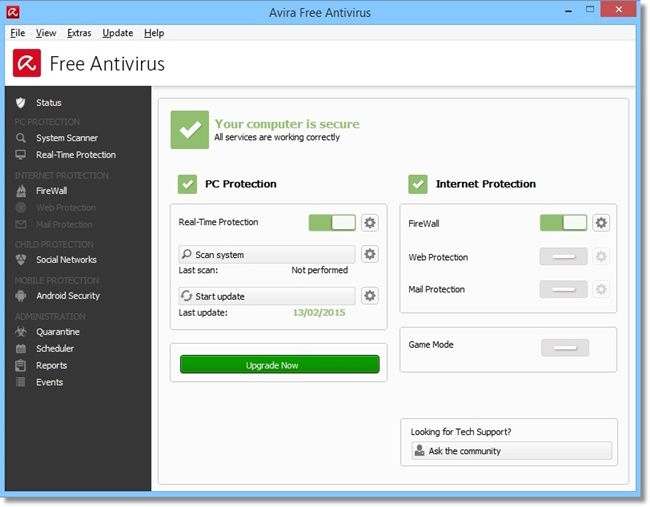
Task: Open the Update menu
Action: pos(118,33)
